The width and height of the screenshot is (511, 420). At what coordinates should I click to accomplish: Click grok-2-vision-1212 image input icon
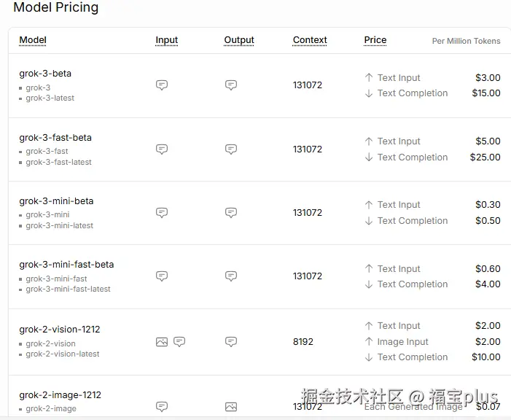(162, 342)
